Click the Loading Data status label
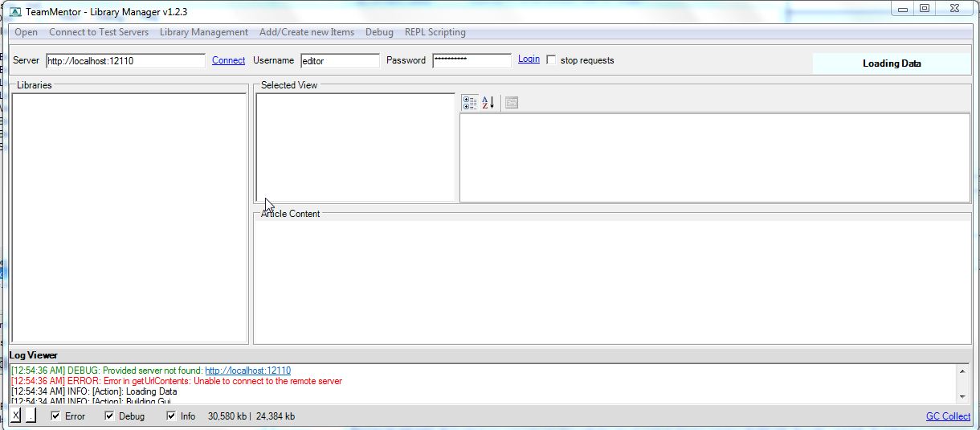 892,63
